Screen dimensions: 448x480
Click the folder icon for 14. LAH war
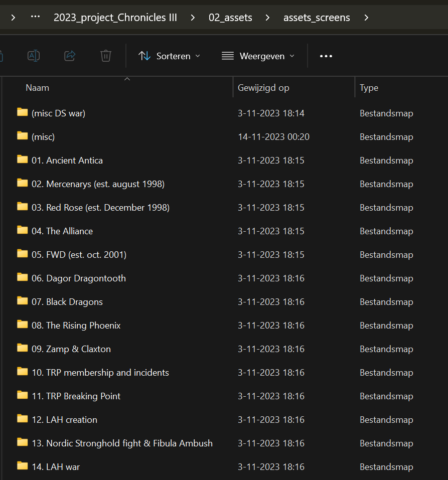[22, 466]
